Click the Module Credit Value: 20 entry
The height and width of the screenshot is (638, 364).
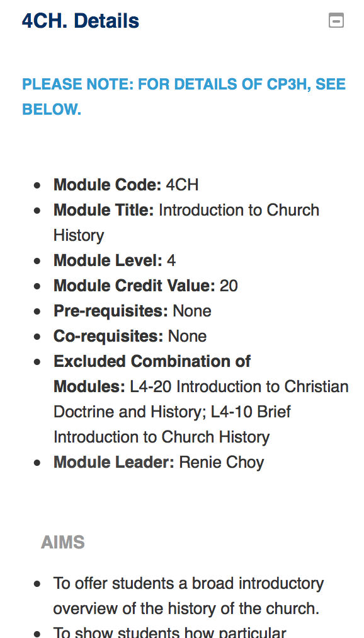(145, 286)
